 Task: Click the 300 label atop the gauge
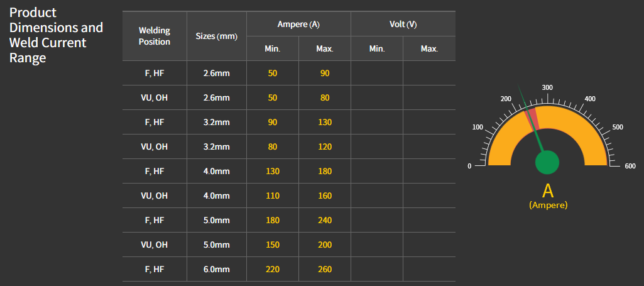[x=547, y=87]
